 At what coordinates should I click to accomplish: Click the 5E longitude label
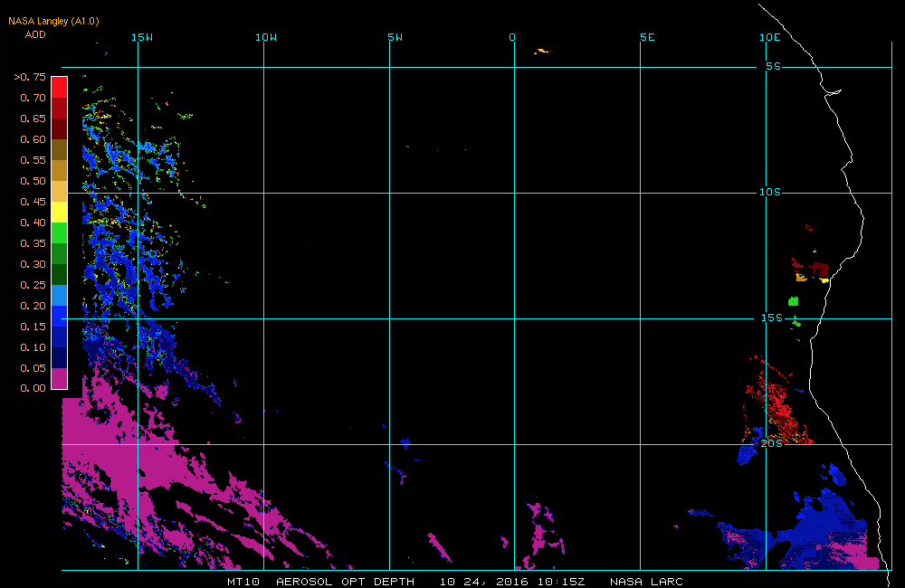point(646,37)
